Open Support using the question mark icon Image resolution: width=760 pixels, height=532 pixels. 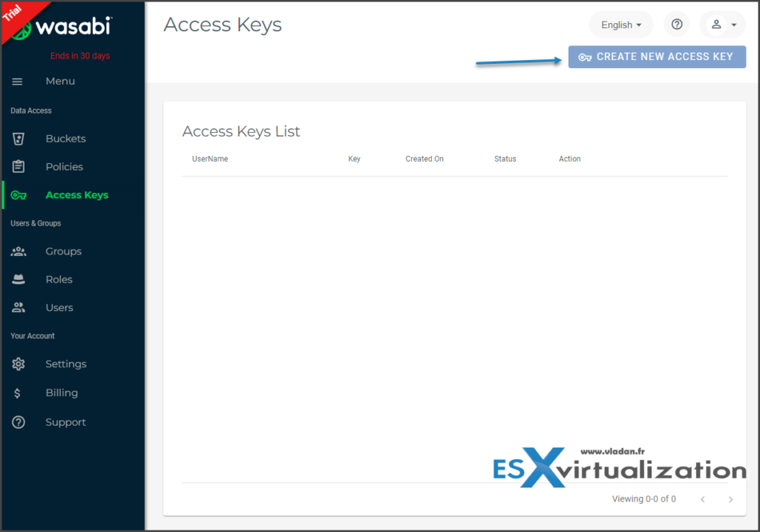[19, 421]
